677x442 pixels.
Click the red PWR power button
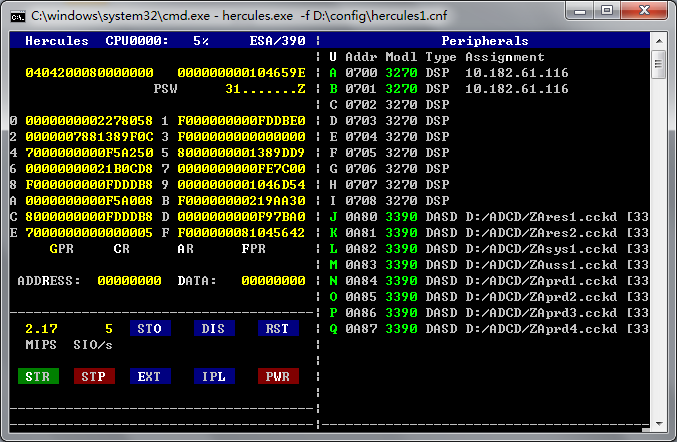point(278,376)
